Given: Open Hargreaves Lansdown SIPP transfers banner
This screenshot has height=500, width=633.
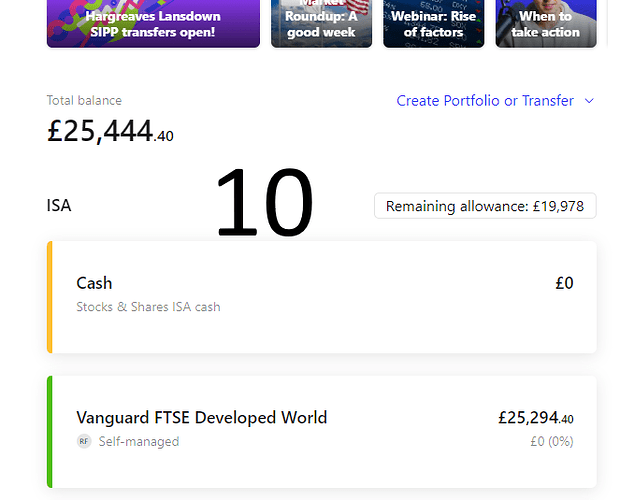Looking at the screenshot, I should [153, 24].
